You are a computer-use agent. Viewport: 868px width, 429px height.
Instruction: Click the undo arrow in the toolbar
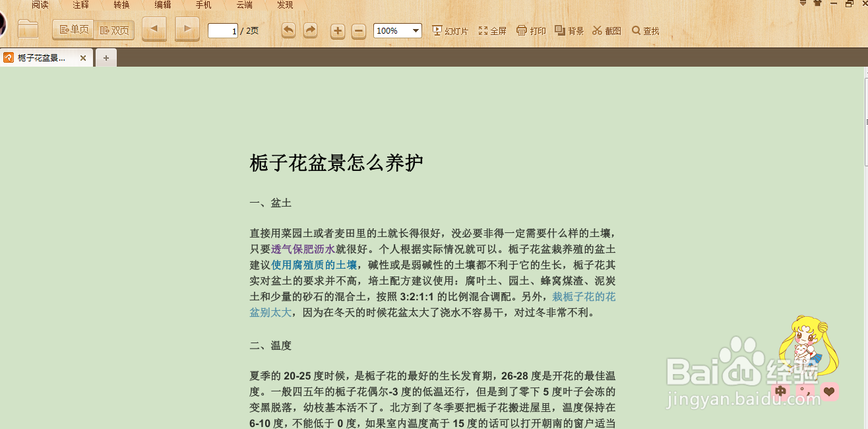288,30
